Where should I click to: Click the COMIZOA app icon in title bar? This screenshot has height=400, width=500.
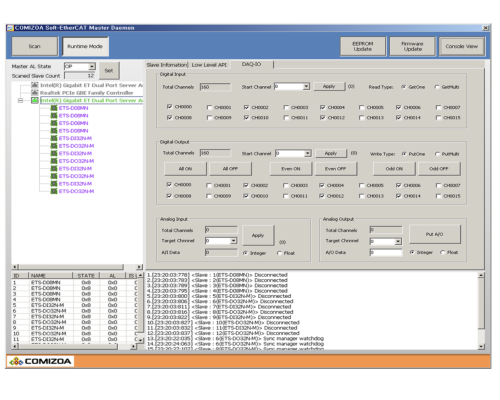click(10, 28)
